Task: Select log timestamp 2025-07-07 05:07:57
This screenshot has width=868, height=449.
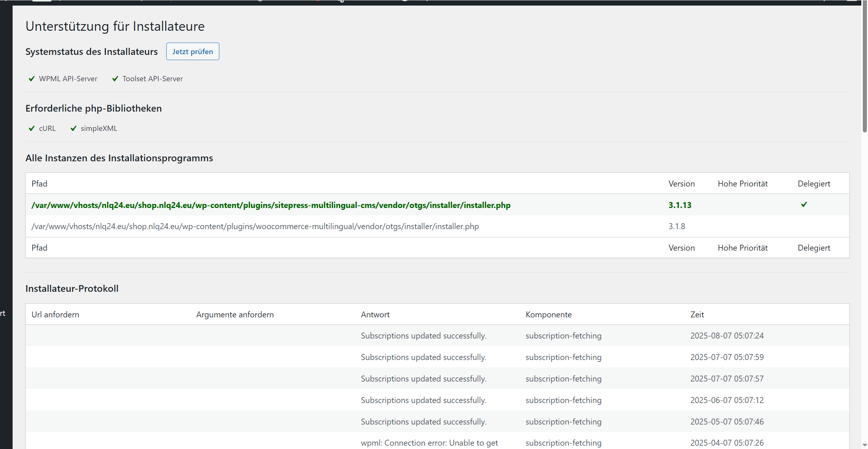Action: [x=727, y=379]
